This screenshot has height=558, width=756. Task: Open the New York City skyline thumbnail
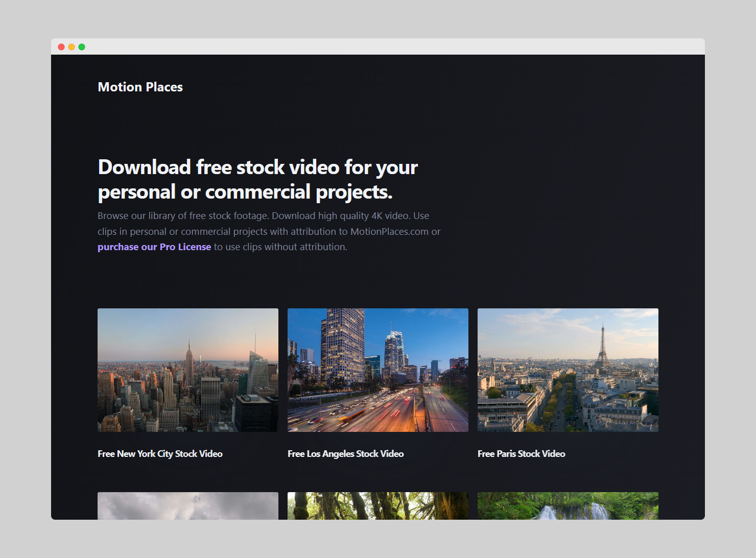tap(188, 370)
